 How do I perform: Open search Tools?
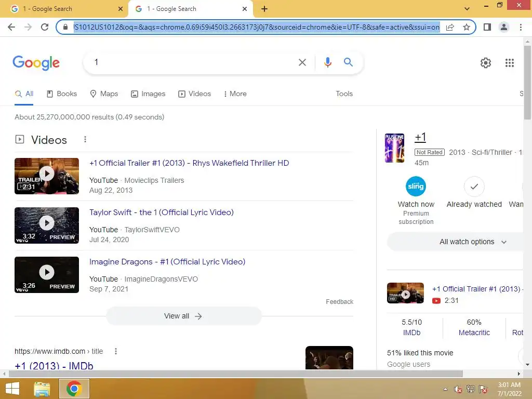click(344, 94)
